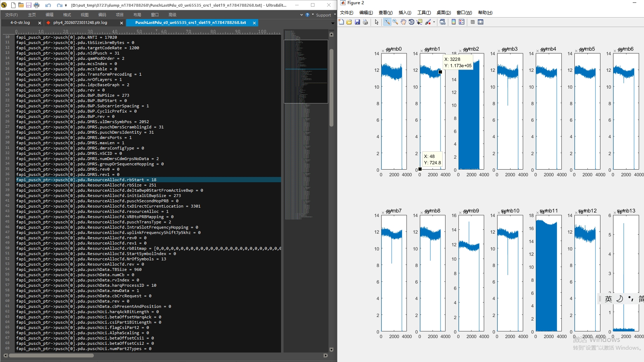Select the Zoom Out magnifier tool
Image resolution: width=644 pixels, height=362 pixels.
click(x=395, y=22)
